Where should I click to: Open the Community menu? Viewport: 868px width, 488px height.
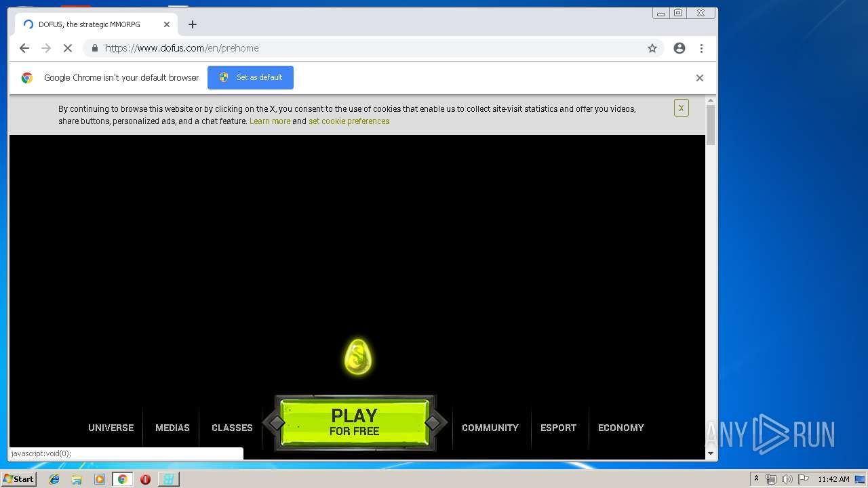coord(490,428)
